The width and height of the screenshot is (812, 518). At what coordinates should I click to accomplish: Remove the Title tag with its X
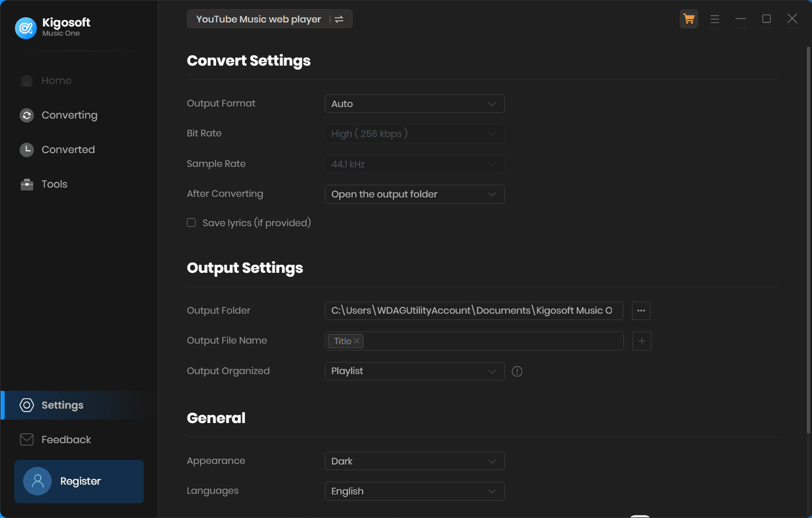[x=357, y=341]
